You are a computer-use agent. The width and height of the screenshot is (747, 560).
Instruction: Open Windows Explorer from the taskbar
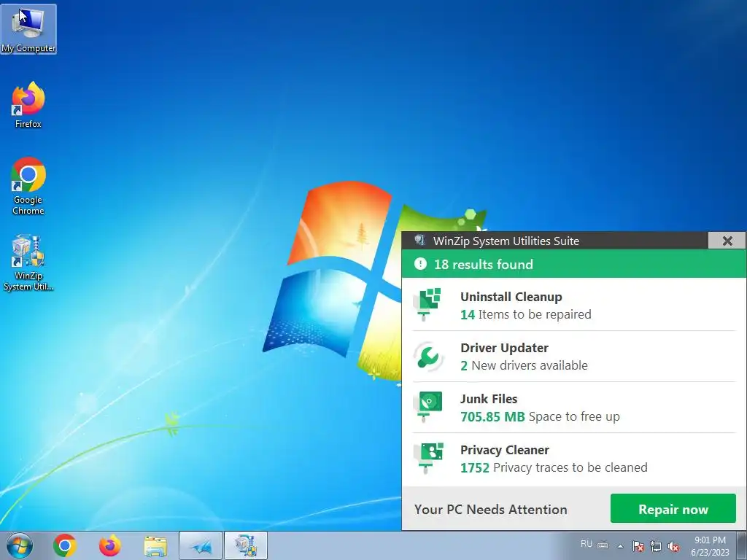click(x=156, y=546)
